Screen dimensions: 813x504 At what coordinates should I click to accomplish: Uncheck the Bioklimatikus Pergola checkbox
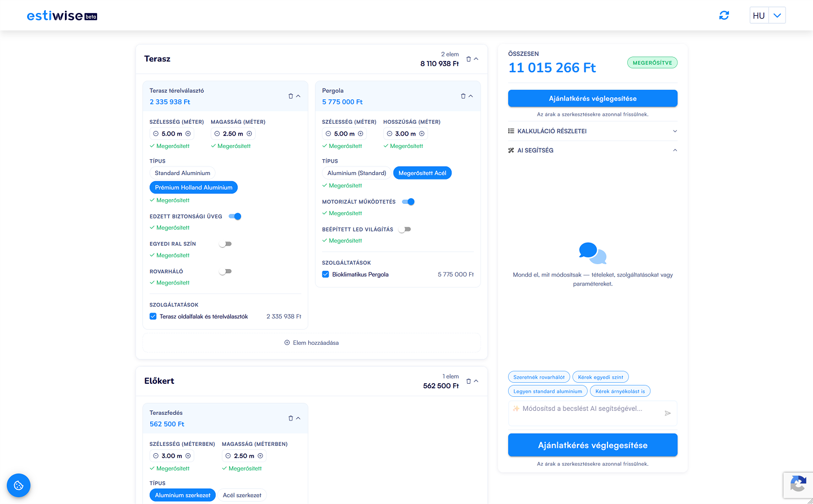tap(325, 274)
